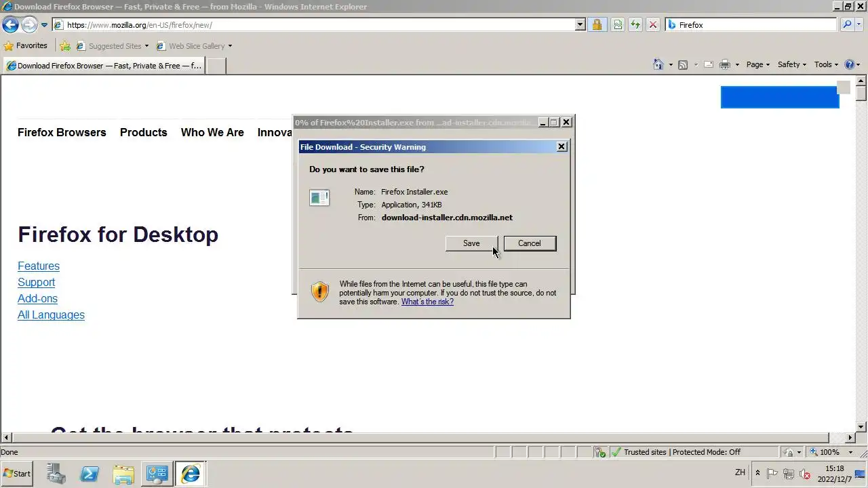
Task: Click the blue download button at top right
Action: coord(780,97)
